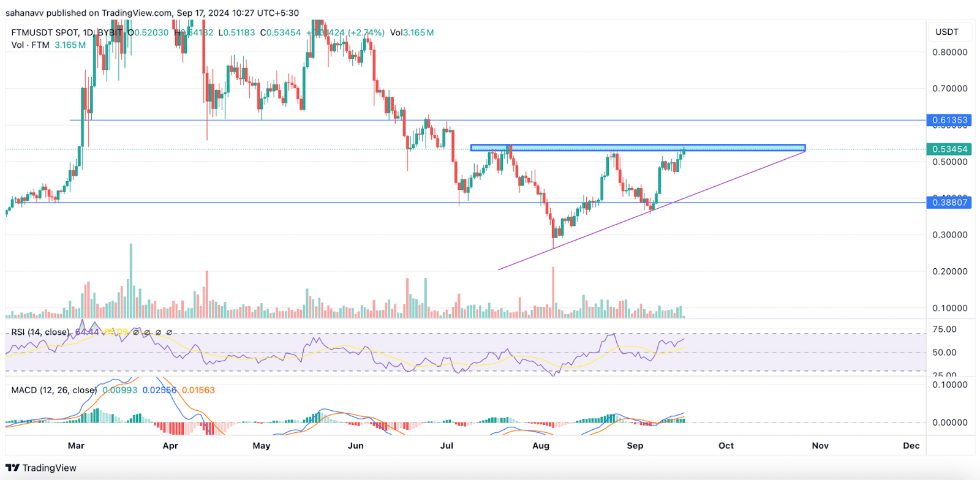Click the Aug label on time axis
The height and width of the screenshot is (480, 980).
tap(541, 446)
